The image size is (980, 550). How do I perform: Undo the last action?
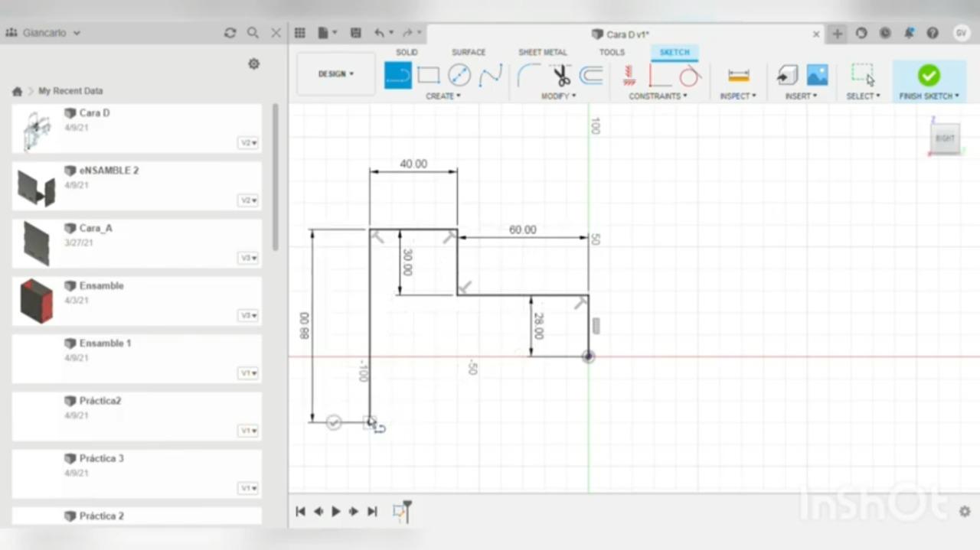click(379, 33)
